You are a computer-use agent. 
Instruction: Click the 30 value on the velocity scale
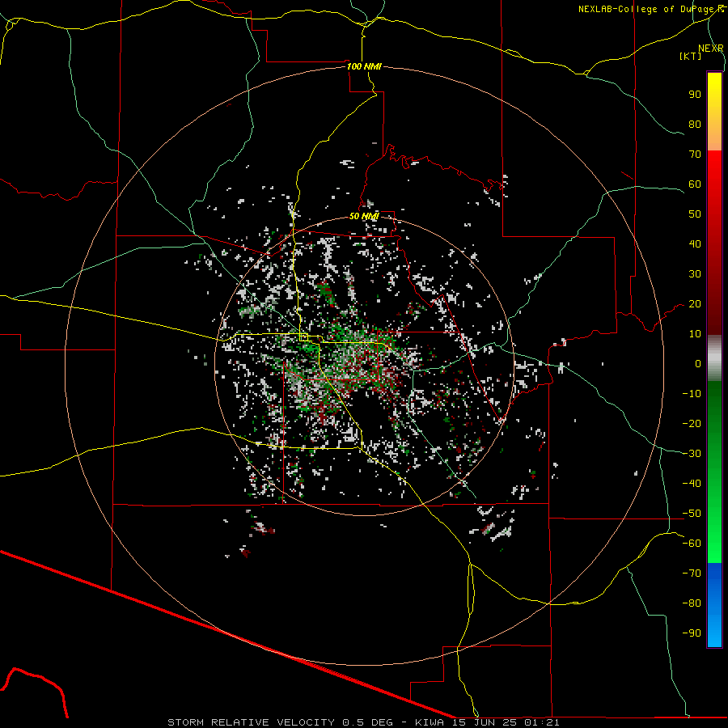pos(695,274)
